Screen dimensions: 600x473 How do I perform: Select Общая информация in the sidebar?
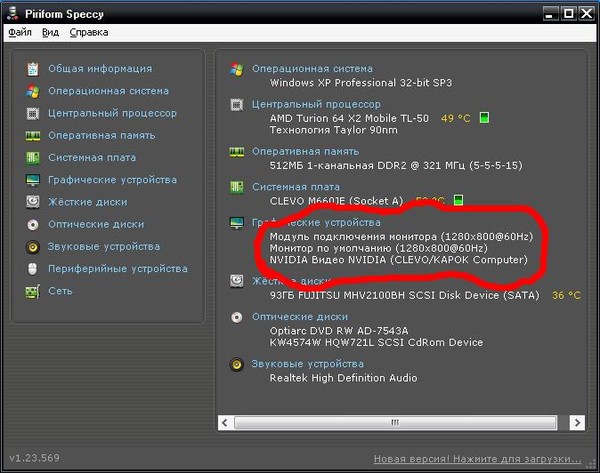click(x=100, y=69)
